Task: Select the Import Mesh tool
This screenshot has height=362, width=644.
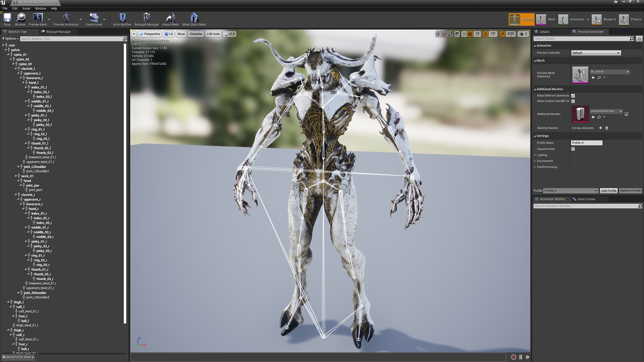Action: [170, 19]
